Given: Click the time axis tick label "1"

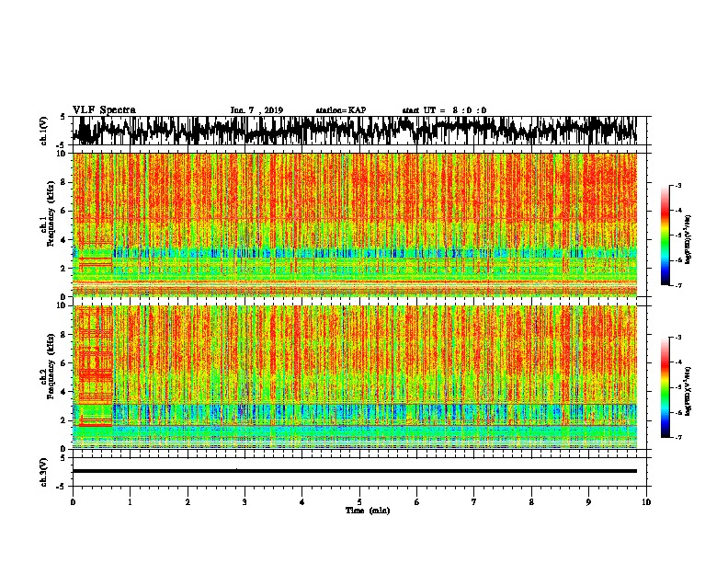Looking at the screenshot, I should (x=130, y=502).
